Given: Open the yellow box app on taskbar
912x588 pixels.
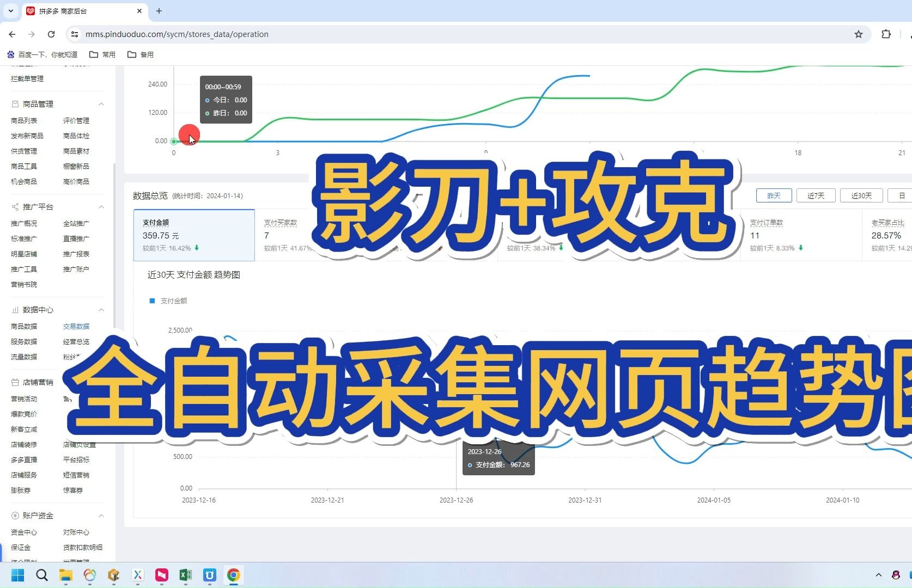Looking at the screenshot, I should [114, 575].
